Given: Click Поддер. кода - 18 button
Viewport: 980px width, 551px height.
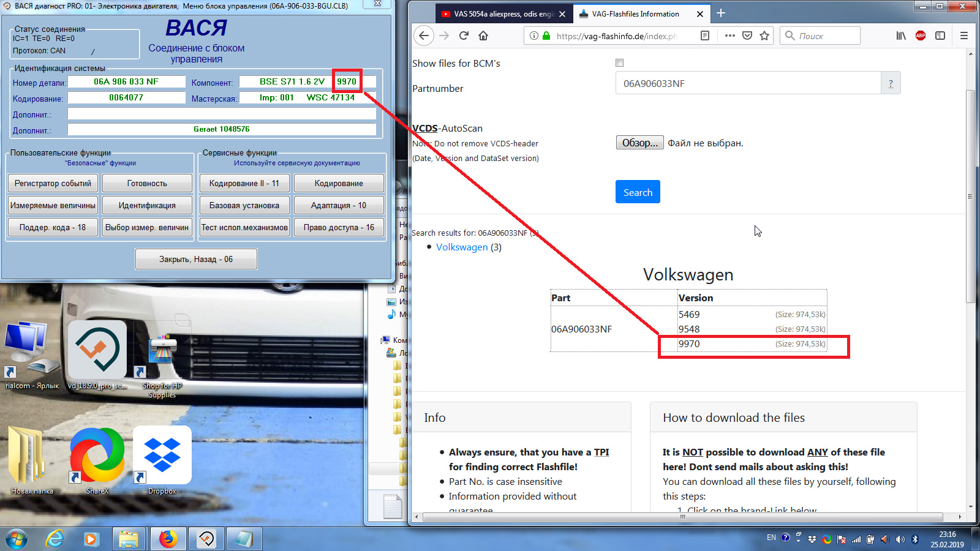Looking at the screenshot, I should [53, 227].
